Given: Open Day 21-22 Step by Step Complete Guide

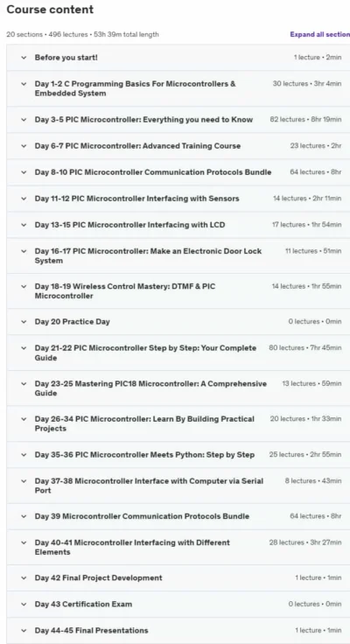Looking at the screenshot, I should 178,353.
